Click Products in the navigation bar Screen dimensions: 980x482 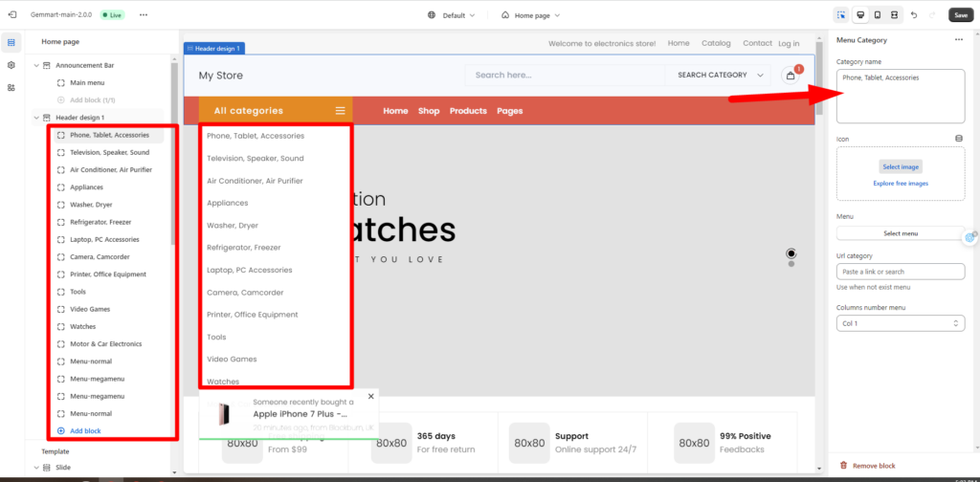pos(468,111)
